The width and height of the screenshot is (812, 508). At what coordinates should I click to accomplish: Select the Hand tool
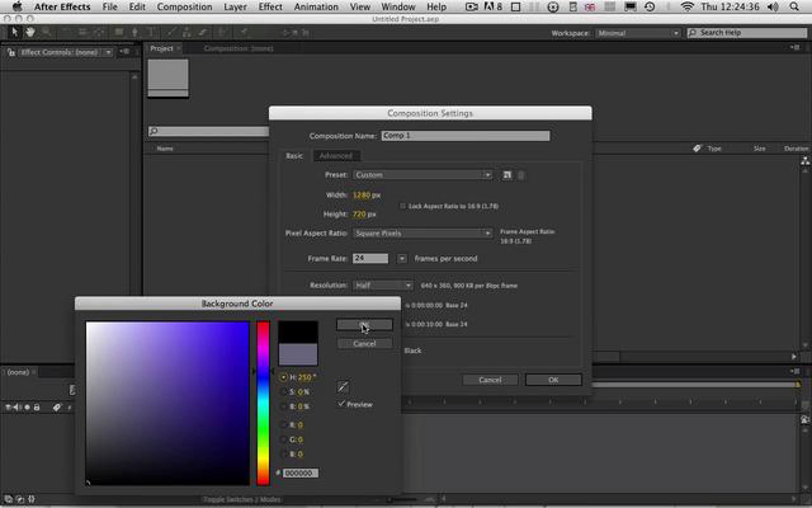(x=30, y=32)
